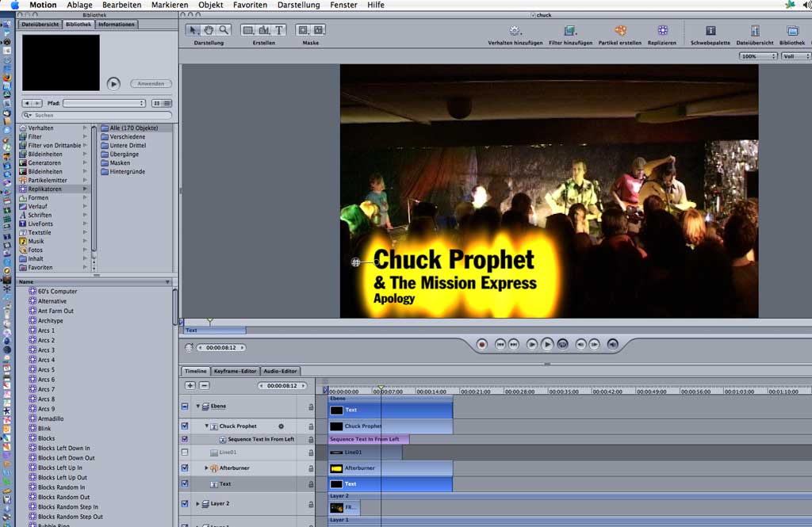Expand the Afterburner layer
This screenshot has width=812, height=527.
[206, 468]
